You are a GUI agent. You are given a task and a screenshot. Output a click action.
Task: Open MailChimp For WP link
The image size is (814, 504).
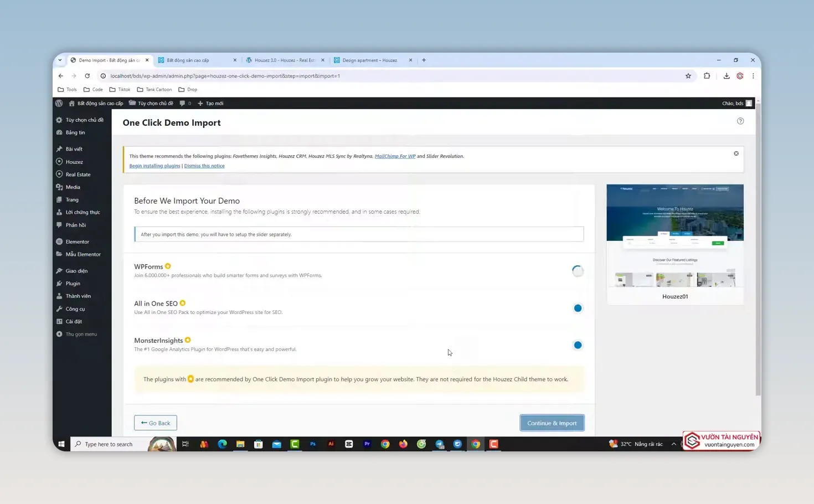coord(395,156)
